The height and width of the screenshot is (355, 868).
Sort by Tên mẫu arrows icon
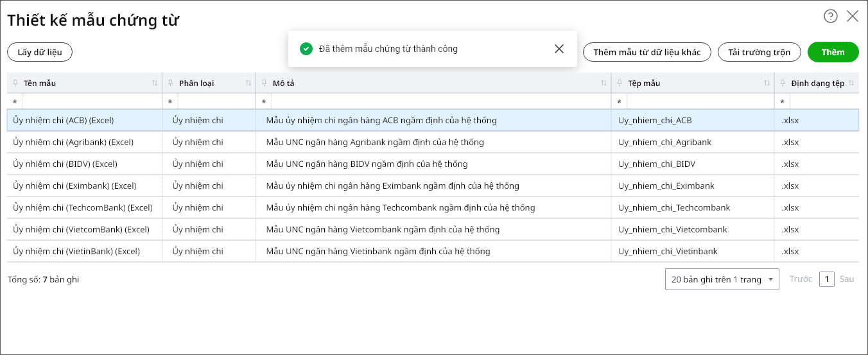coord(155,83)
